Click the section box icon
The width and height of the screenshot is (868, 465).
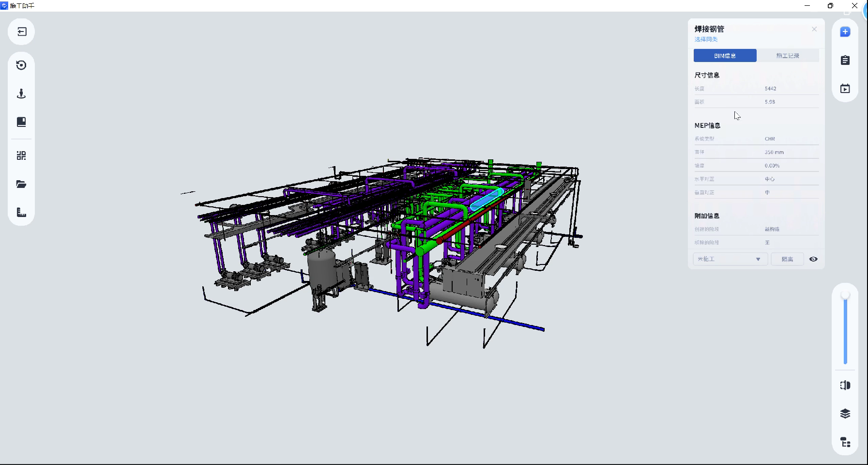click(846, 385)
